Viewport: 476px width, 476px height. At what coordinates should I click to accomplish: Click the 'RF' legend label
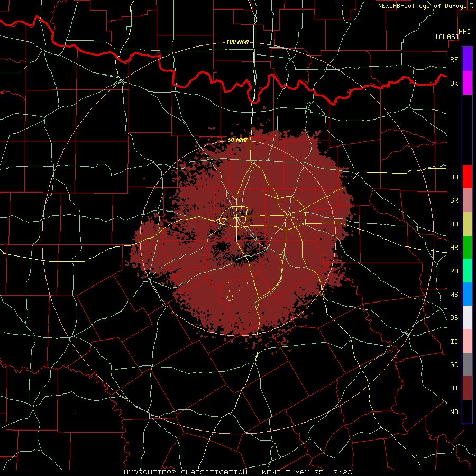(x=454, y=59)
